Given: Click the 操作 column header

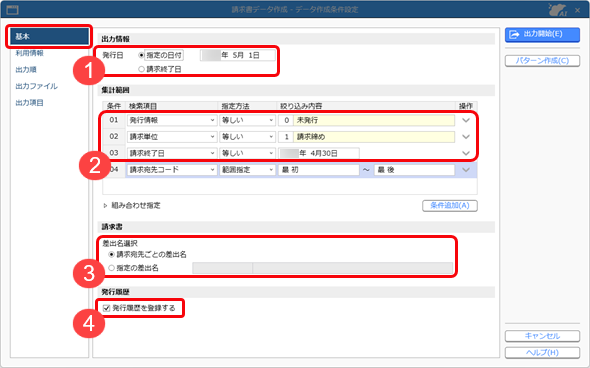Looking at the screenshot, I should pyautogui.click(x=466, y=106).
